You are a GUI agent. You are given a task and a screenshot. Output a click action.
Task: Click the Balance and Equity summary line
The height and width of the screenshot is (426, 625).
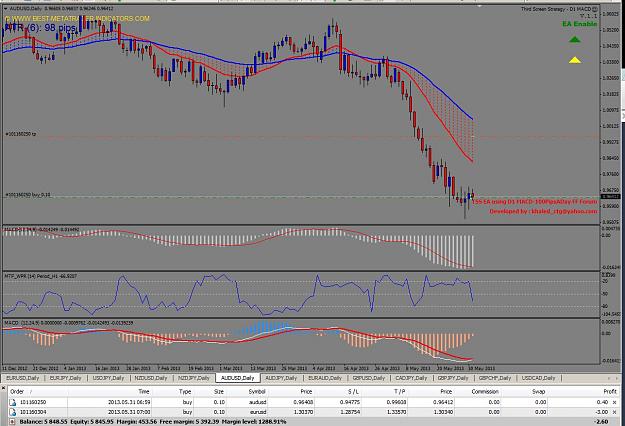[153, 422]
